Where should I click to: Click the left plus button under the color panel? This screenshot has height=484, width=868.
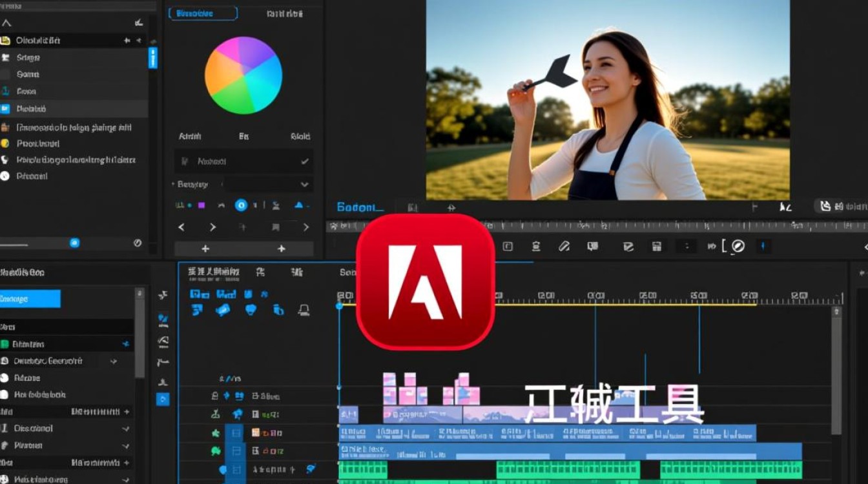coord(205,248)
